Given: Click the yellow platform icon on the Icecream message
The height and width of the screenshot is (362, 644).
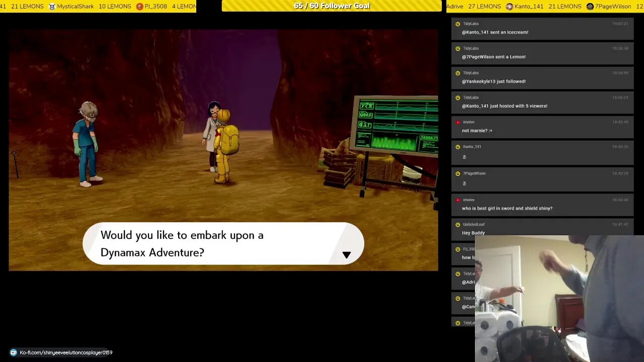Looking at the screenshot, I should click(457, 24).
